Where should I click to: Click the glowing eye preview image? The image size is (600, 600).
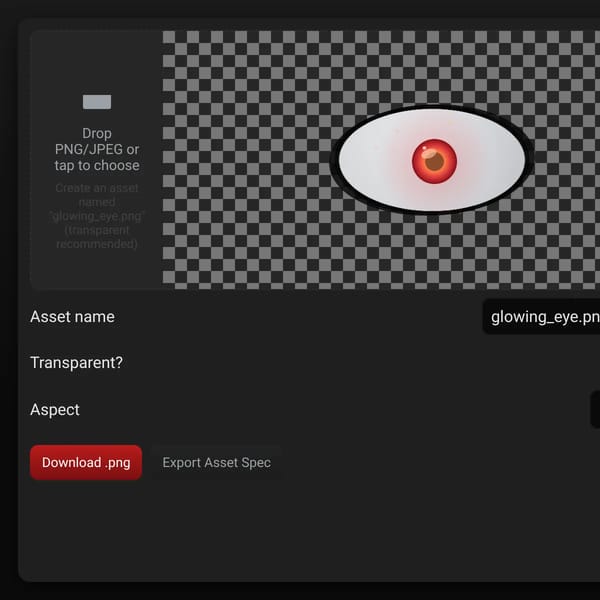point(432,160)
